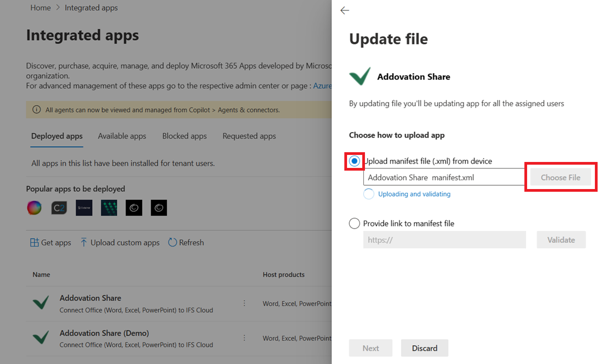Screen dimensions: 603x364
Task: Open more options for Addovation Share row
Action: (244, 303)
